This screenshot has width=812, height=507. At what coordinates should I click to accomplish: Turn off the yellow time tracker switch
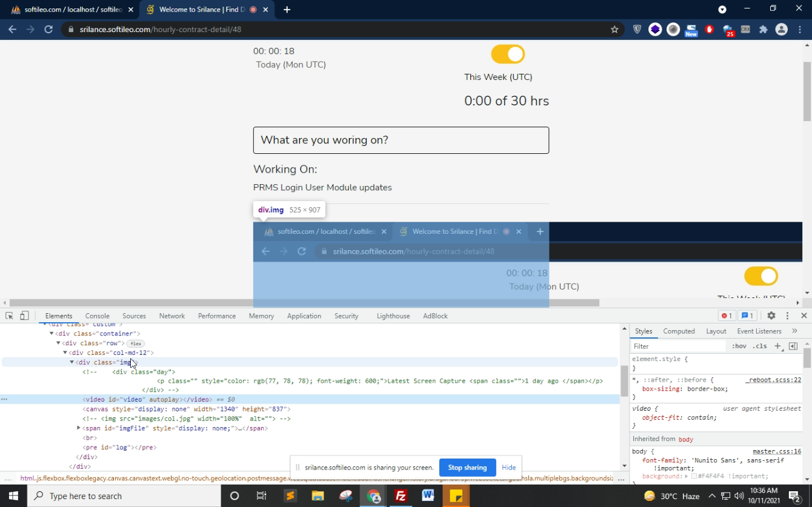[x=508, y=55]
